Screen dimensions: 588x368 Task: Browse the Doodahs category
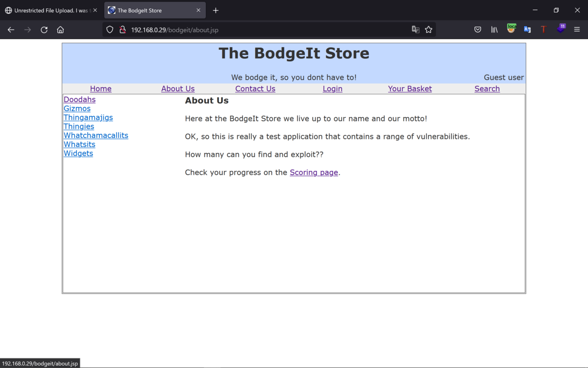point(79,100)
